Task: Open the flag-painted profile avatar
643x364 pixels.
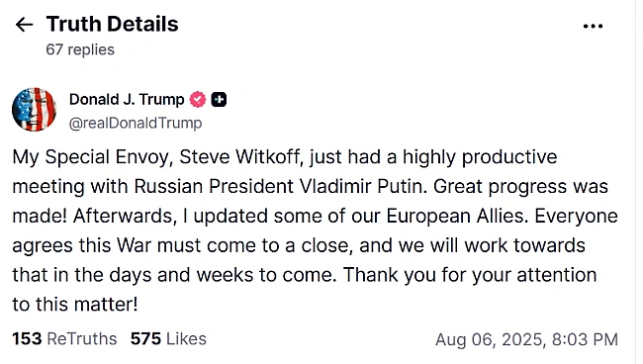Action: point(34,110)
